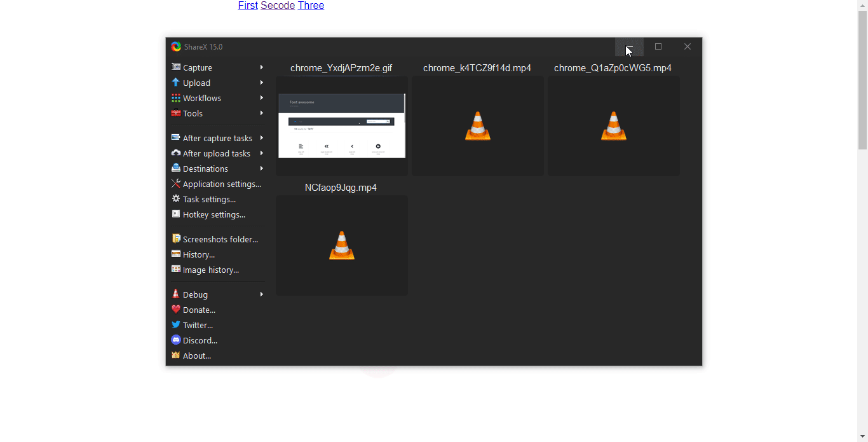Open Task settings

tap(217, 199)
